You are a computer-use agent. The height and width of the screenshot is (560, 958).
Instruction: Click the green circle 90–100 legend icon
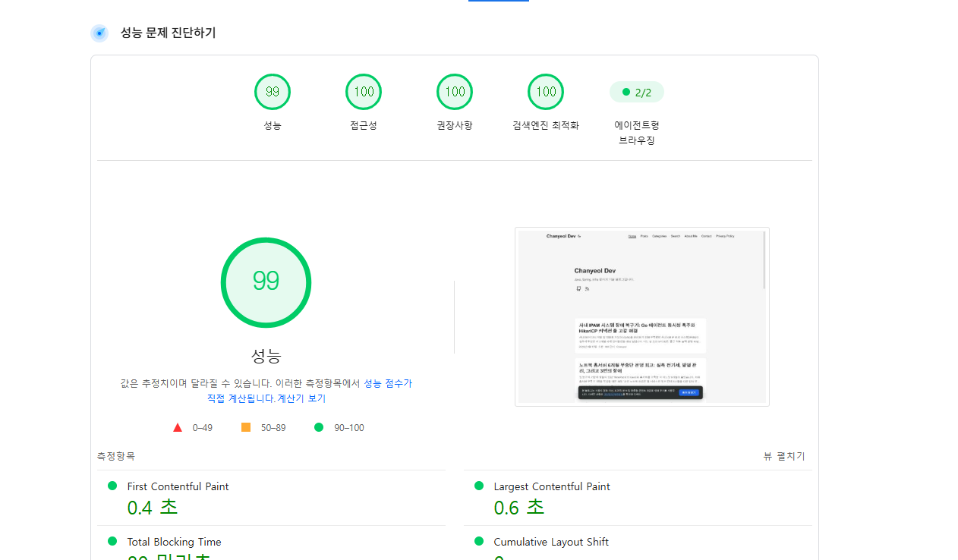[319, 427]
